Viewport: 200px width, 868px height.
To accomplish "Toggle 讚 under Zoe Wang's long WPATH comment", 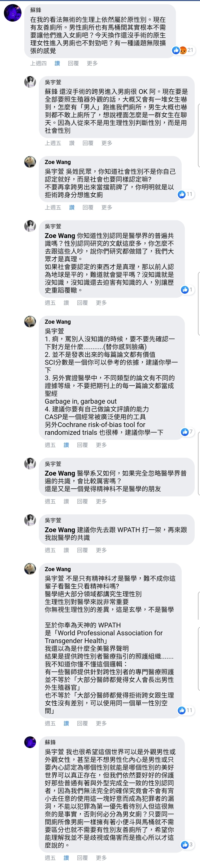I will coord(66,724).
